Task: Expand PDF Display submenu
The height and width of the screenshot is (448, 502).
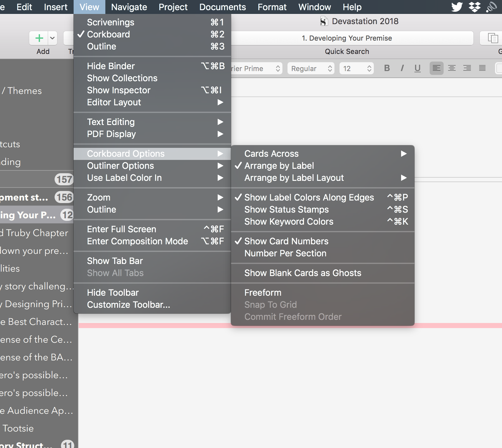Action: click(x=152, y=134)
